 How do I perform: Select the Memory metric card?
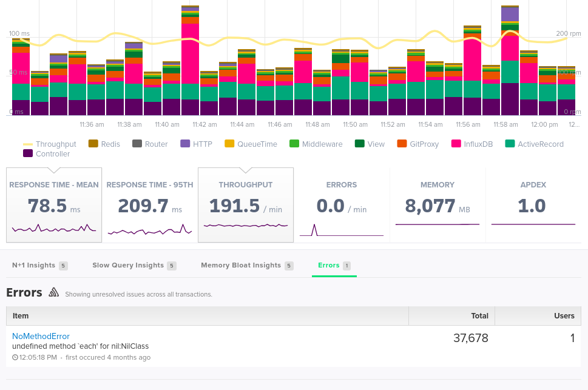coord(438,205)
